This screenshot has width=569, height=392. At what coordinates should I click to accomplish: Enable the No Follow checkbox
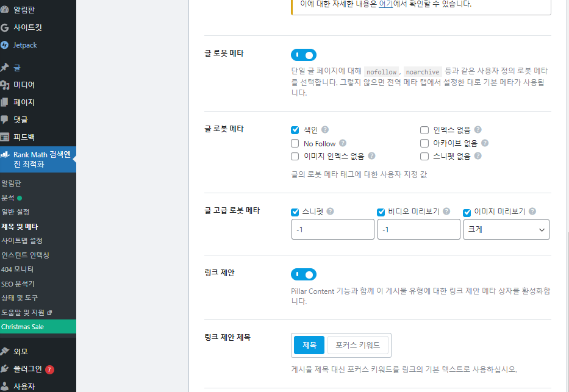295,143
